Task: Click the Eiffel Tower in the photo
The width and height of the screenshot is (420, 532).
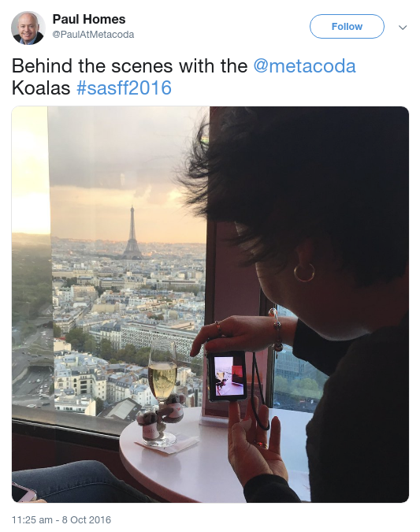Action: (x=132, y=233)
